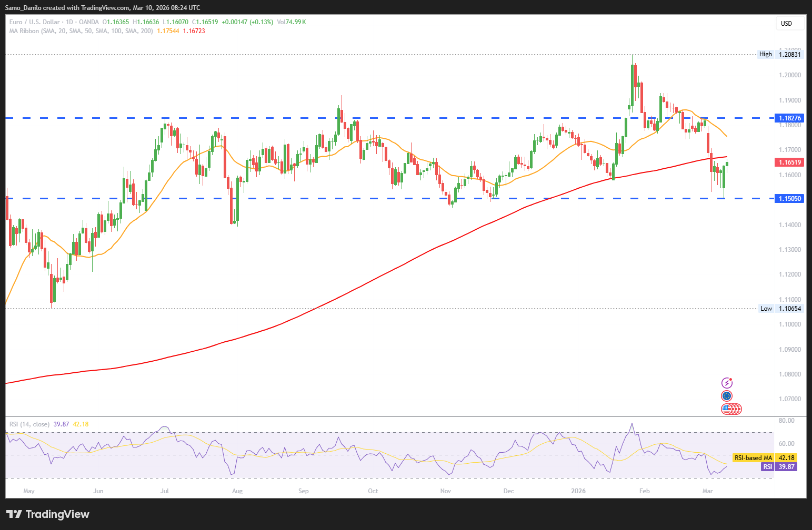
Task: Click the purple RSI 39.87 value label
Action: 779,467
